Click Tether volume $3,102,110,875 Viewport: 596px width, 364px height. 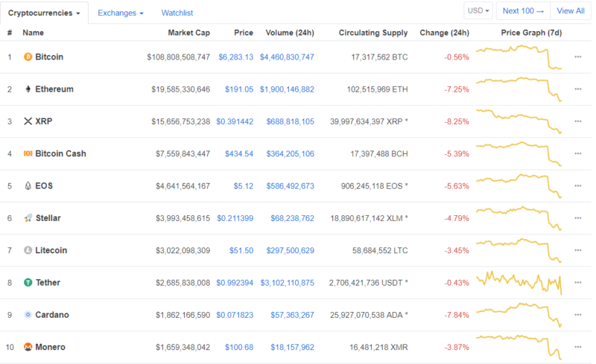(288, 283)
